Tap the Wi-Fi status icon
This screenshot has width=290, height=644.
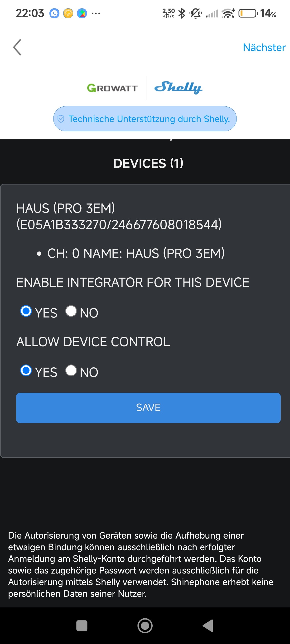click(228, 13)
